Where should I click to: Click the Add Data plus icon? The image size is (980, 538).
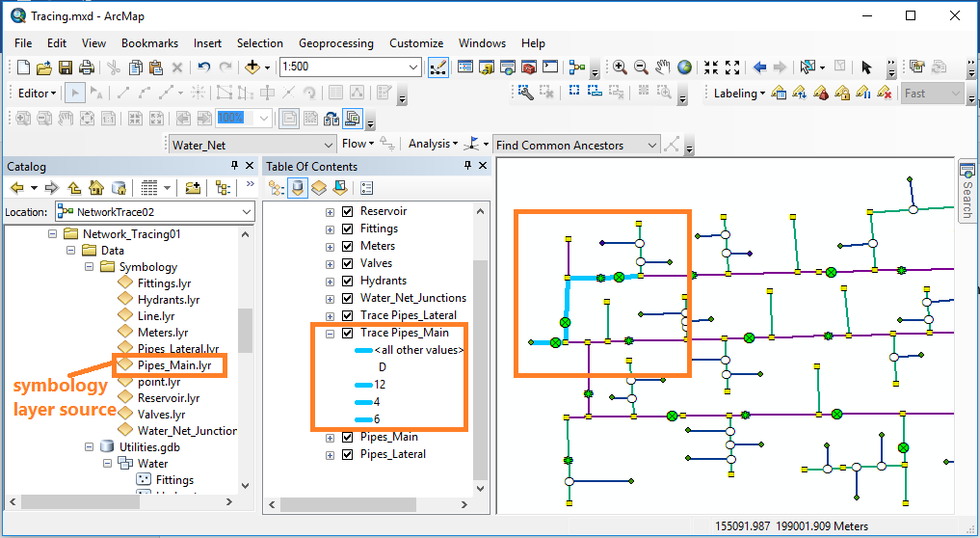click(252, 67)
